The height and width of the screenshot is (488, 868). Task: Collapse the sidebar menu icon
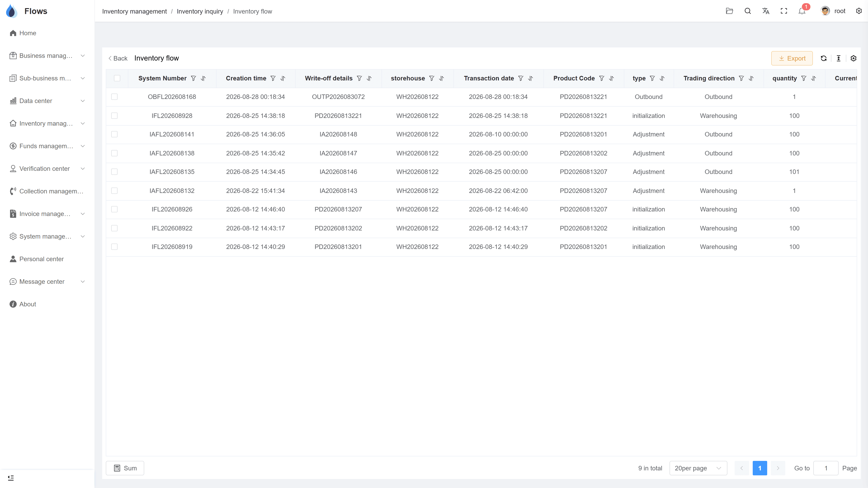click(11, 478)
